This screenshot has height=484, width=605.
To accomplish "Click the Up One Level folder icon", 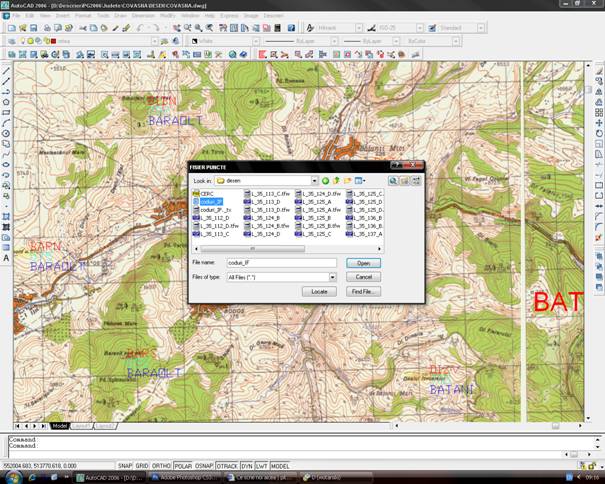I will click(337, 181).
